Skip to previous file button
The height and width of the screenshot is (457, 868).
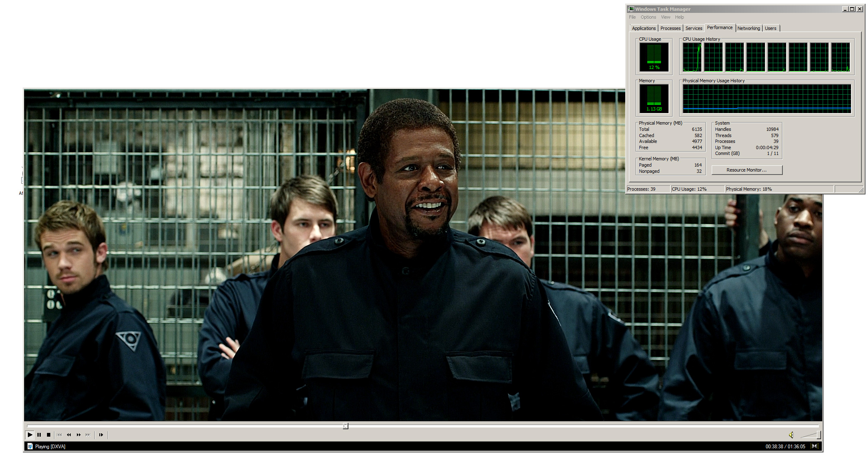[59, 435]
